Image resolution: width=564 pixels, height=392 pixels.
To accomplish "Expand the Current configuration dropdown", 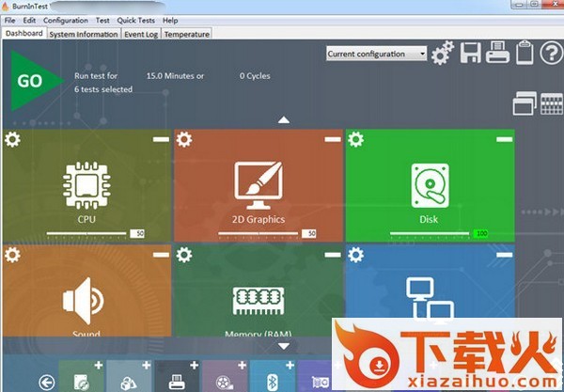I will [x=377, y=54].
